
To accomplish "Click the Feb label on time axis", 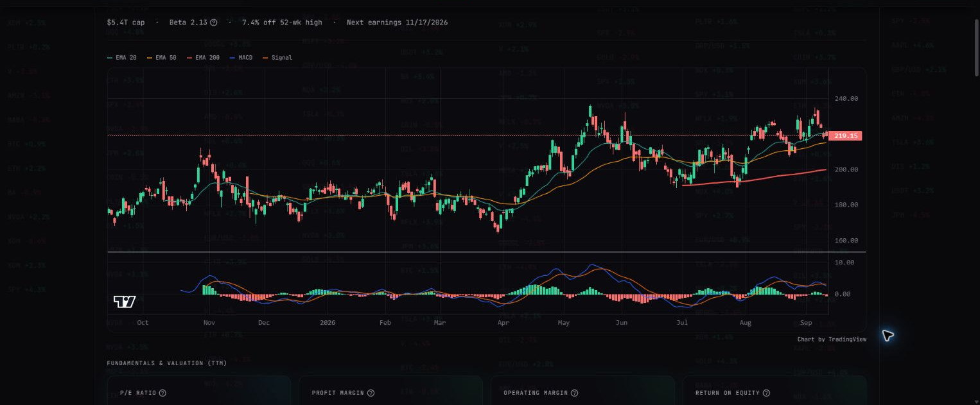I will click(x=385, y=323).
